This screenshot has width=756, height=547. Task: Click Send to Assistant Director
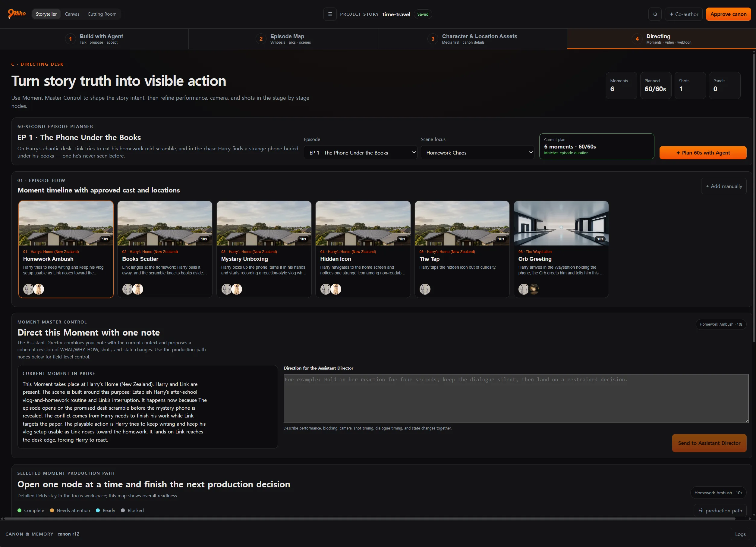coord(709,443)
